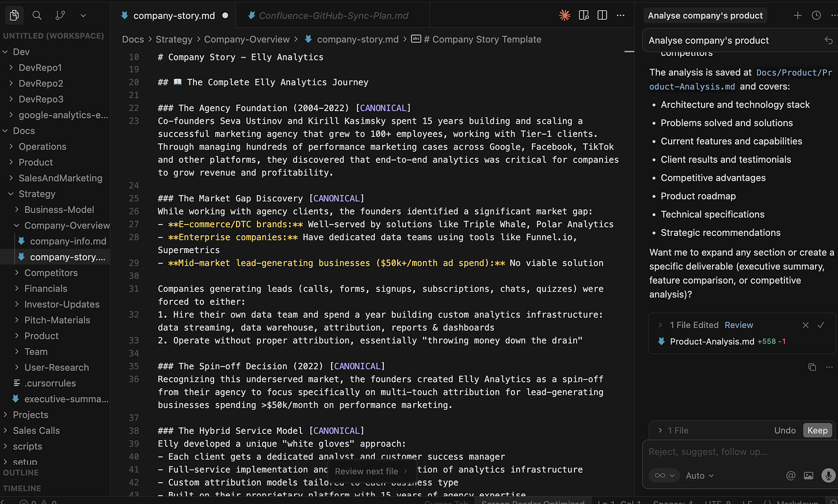Open the .cursorrules file
The width and height of the screenshot is (838, 504).
(55, 383)
